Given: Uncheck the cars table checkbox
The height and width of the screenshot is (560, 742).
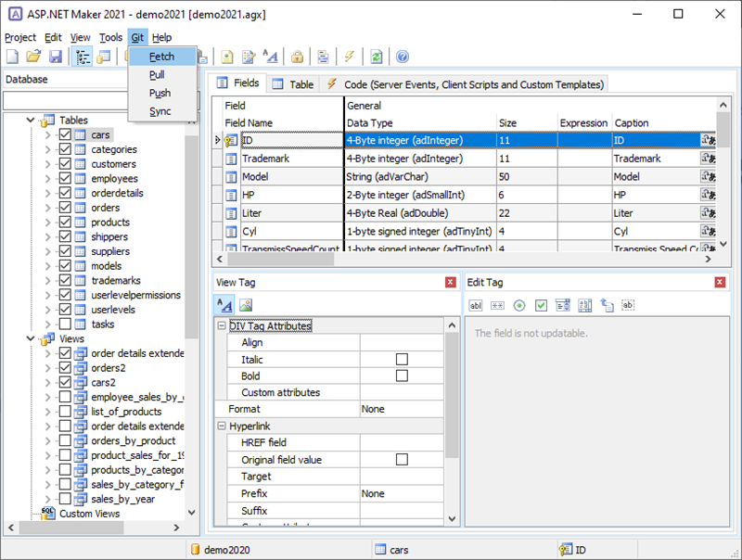Looking at the screenshot, I should click(65, 134).
